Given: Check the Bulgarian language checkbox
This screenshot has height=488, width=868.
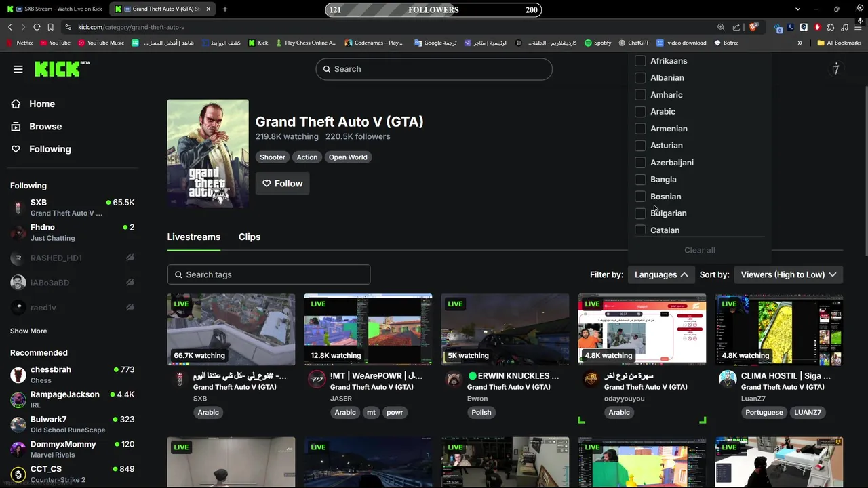Looking at the screenshot, I should (x=640, y=213).
